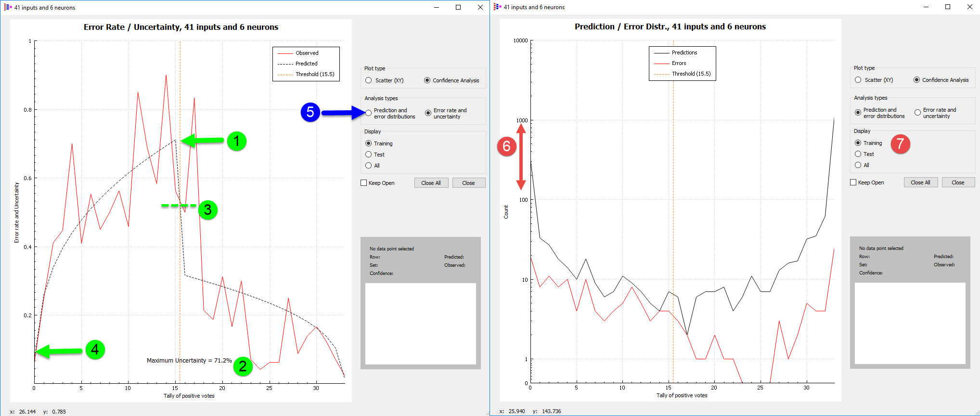Select All display option in right window
Image resolution: width=980 pixels, height=416 pixels.
point(858,165)
